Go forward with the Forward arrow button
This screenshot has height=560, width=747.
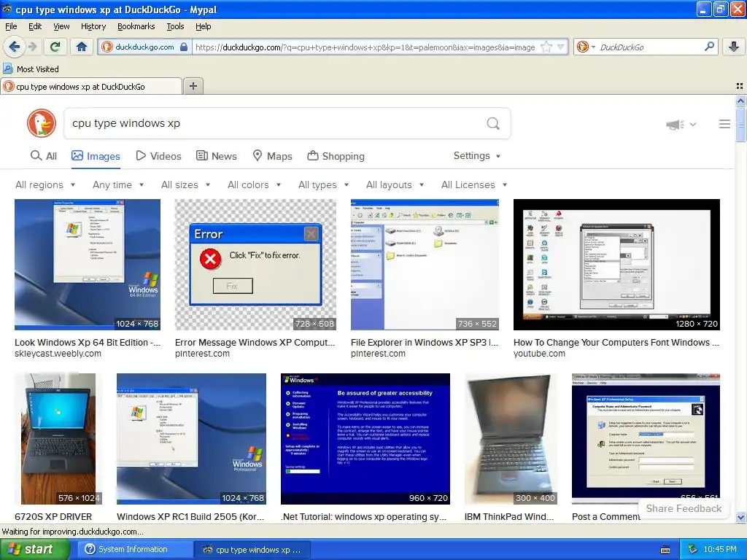click(x=32, y=47)
